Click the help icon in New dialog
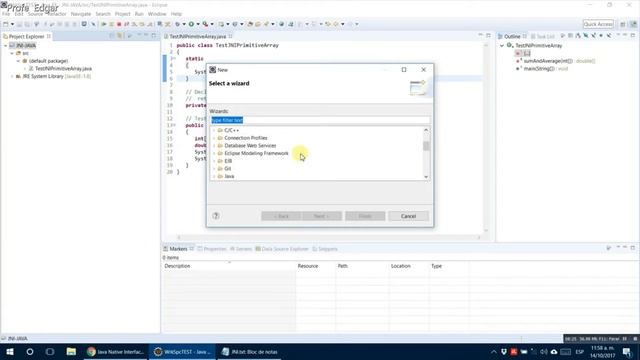This screenshot has width=640, height=360. [x=216, y=216]
